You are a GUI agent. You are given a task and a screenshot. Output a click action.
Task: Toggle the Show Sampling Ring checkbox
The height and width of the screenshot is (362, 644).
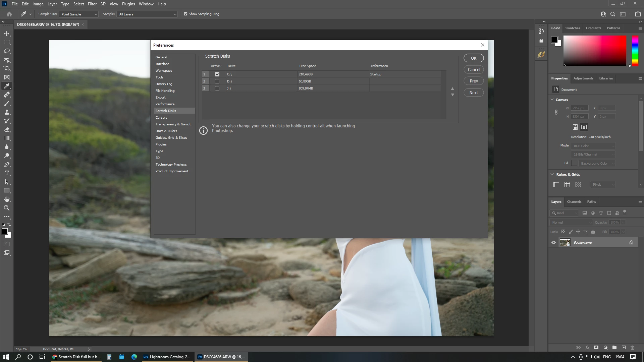(185, 14)
